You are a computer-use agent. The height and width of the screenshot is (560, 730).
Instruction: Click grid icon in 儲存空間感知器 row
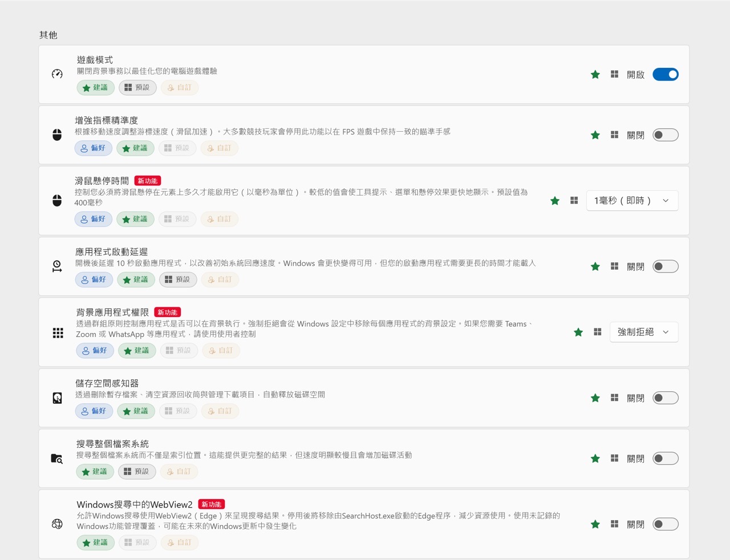(x=614, y=397)
